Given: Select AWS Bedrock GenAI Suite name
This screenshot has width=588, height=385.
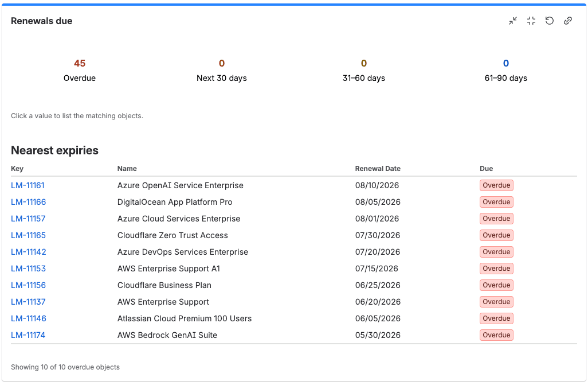Looking at the screenshot, I should pos(167,335).
